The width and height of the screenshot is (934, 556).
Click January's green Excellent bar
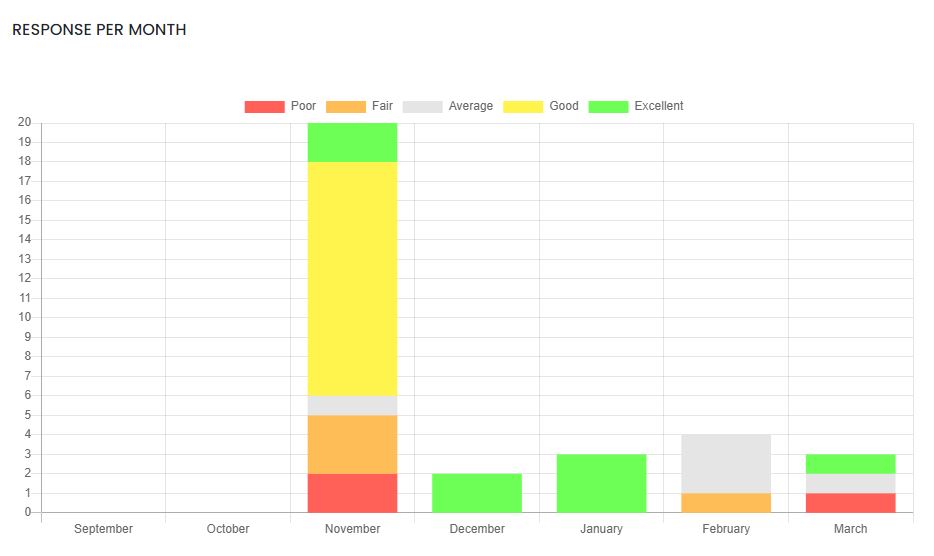[x=601, y=483]
